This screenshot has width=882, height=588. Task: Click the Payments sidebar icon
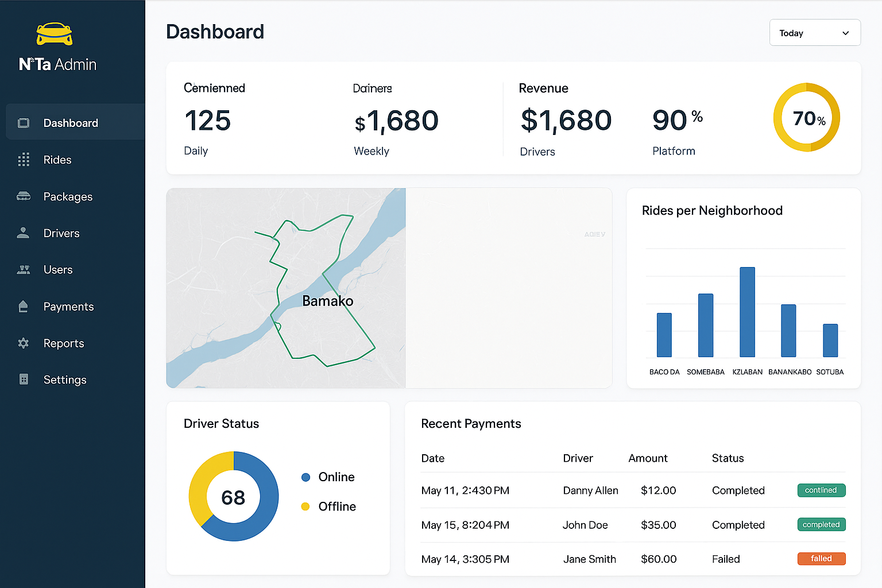(23, 306)
